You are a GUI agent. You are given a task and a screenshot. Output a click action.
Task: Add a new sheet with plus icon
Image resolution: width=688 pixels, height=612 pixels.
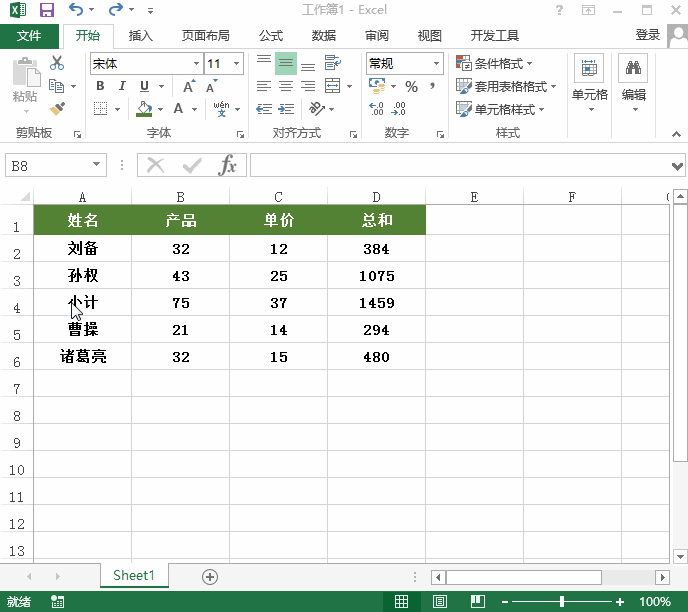click(210, 576)
